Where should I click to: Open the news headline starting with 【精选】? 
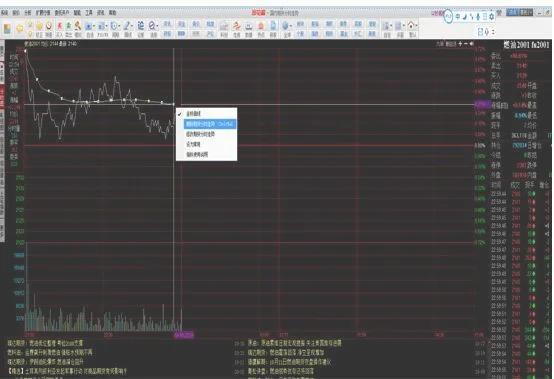67,371
